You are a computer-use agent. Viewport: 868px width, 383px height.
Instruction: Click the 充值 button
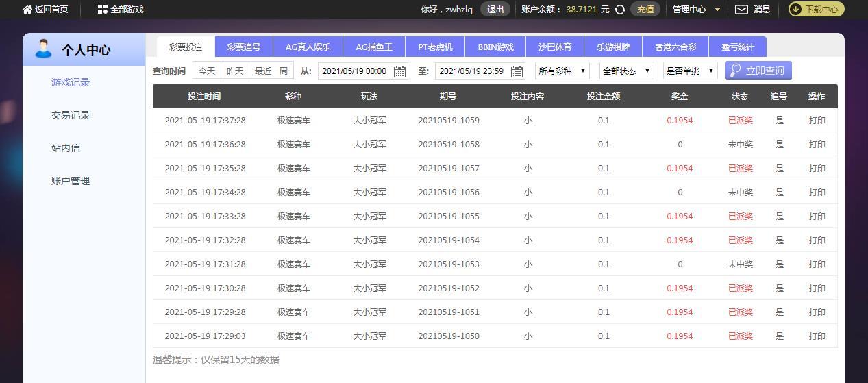pyautogui.click(x=645, y=10)
